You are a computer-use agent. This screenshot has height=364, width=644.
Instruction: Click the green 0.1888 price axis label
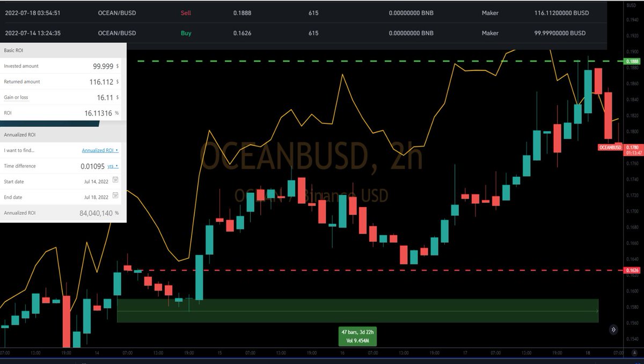point(632,61)
